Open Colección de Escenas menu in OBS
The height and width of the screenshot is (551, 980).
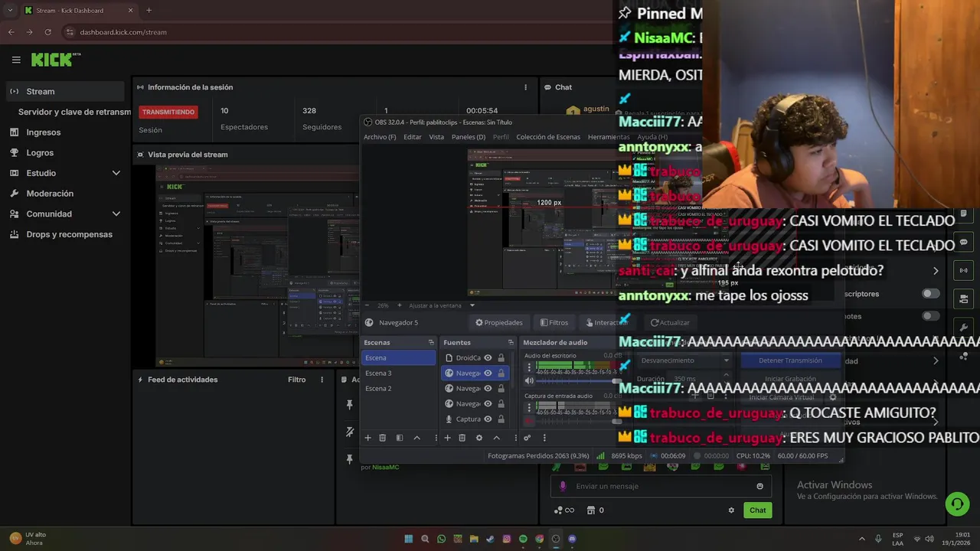[548, 137]
